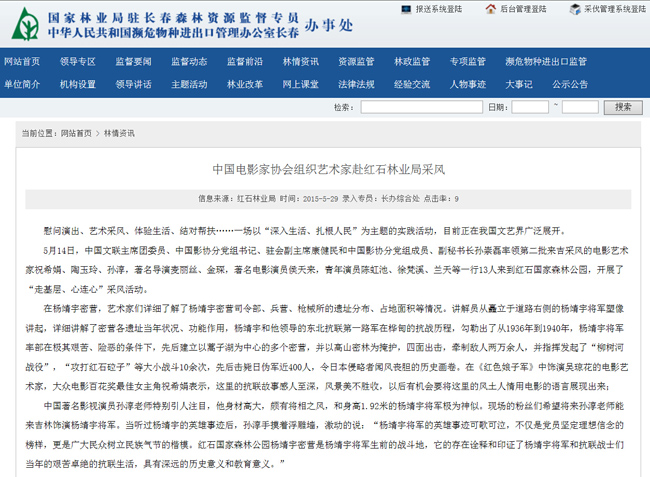Click the article title 中国电影家协会组织艺术家赴红石林业局采风

coord(328,169)
